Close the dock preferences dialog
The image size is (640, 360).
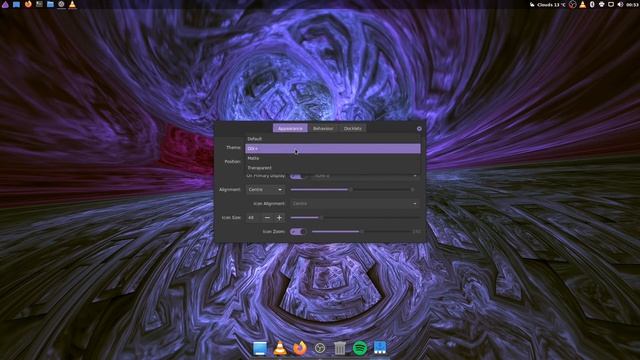(x=419, y=129)
